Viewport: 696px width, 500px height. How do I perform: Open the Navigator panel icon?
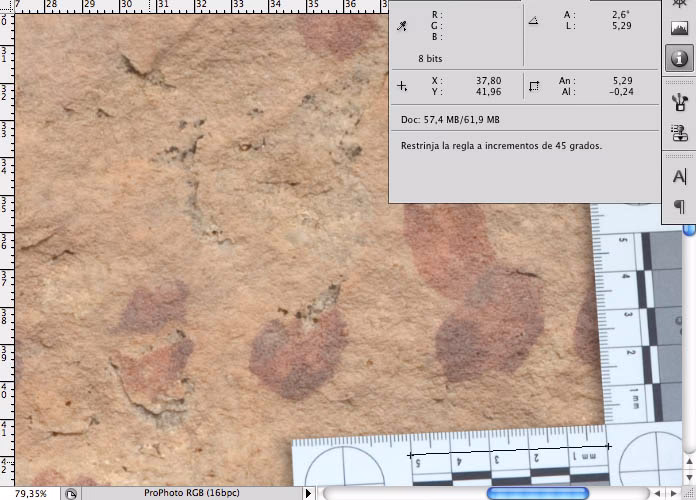point(679,4)
